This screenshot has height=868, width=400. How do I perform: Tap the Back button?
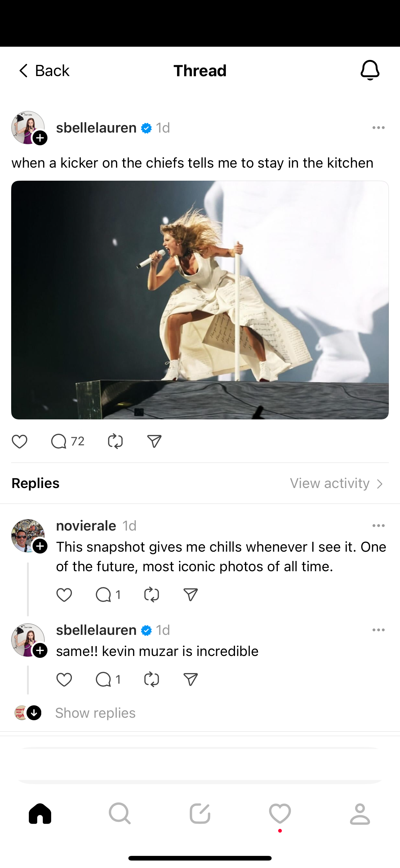coord(43,71)
